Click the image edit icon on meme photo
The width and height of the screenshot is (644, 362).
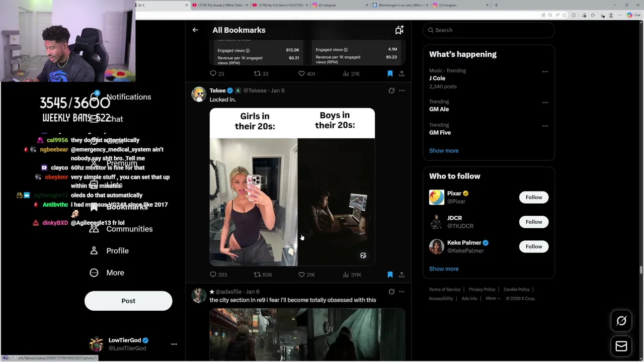(363, 255)
